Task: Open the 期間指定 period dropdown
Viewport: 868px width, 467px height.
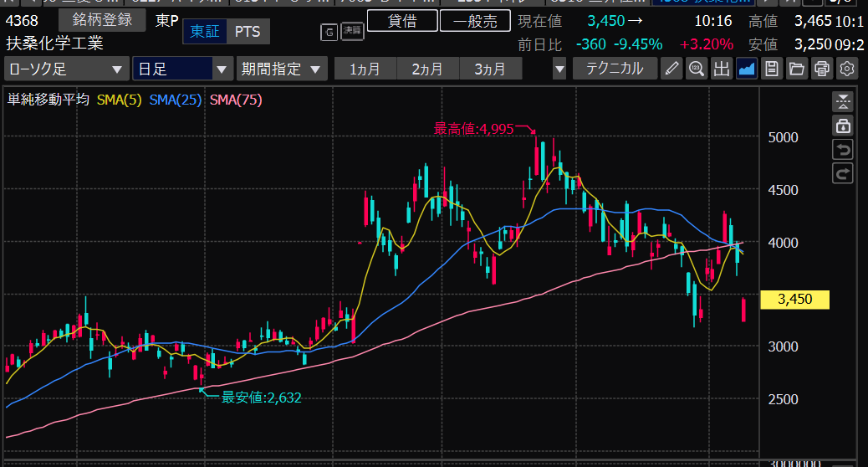Action: [282, 69]
